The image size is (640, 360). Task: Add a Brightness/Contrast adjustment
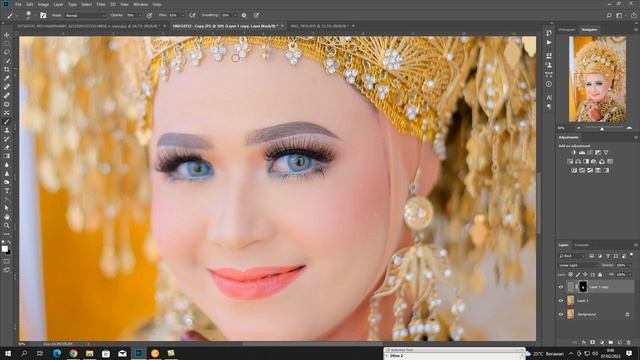click(x=574, y=152)
